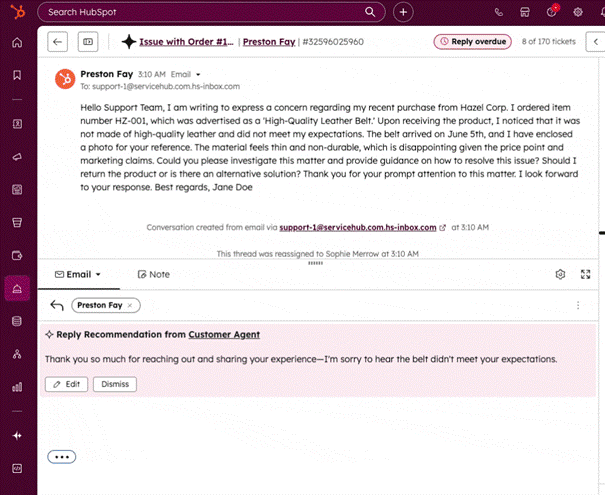Image resolution: width=605 pixels, height=495 pixels.
Task: Click ticket ID #32596025960
Action: [333, 42]
